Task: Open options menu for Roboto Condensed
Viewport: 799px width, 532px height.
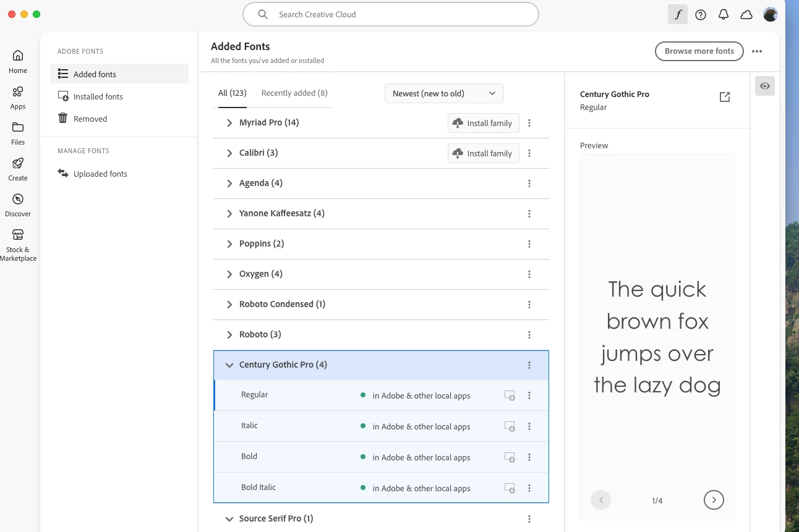Action: (529, 305)
